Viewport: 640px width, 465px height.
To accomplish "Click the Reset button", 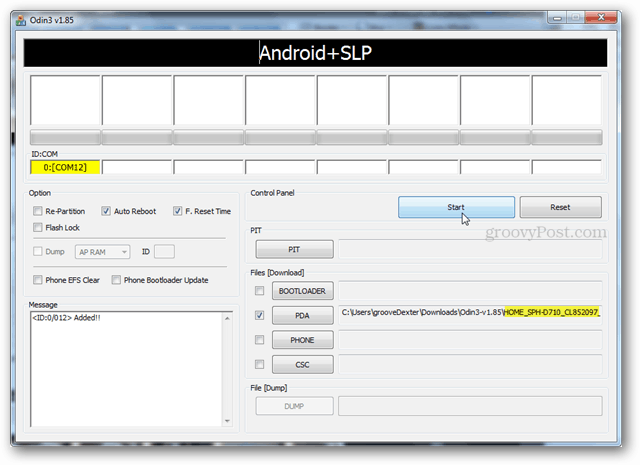I will coord(560,207).
